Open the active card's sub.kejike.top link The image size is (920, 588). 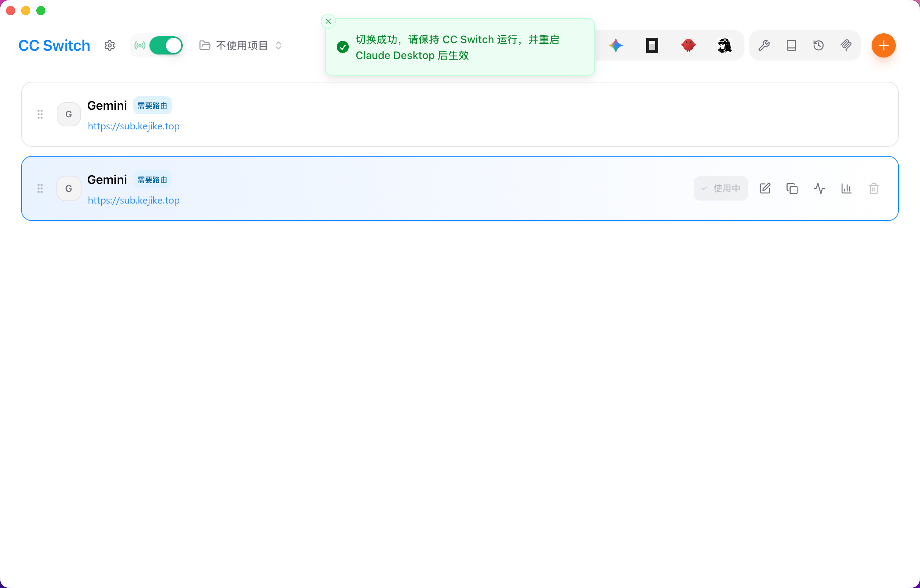point(134,200)
